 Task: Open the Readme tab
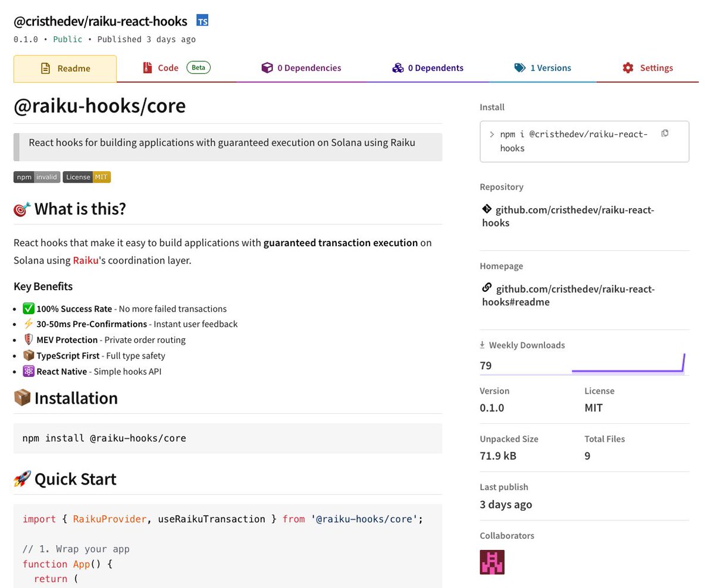65,68
